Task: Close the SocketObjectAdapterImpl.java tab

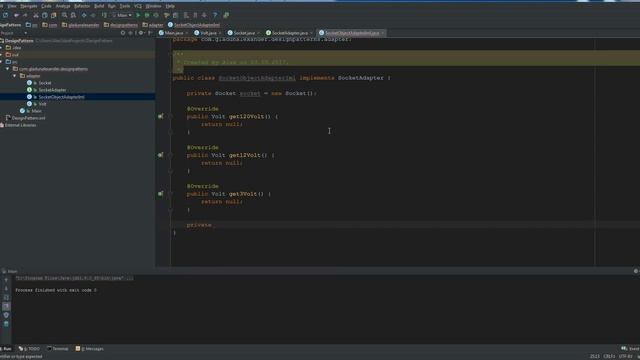Action: click(382, 33)
